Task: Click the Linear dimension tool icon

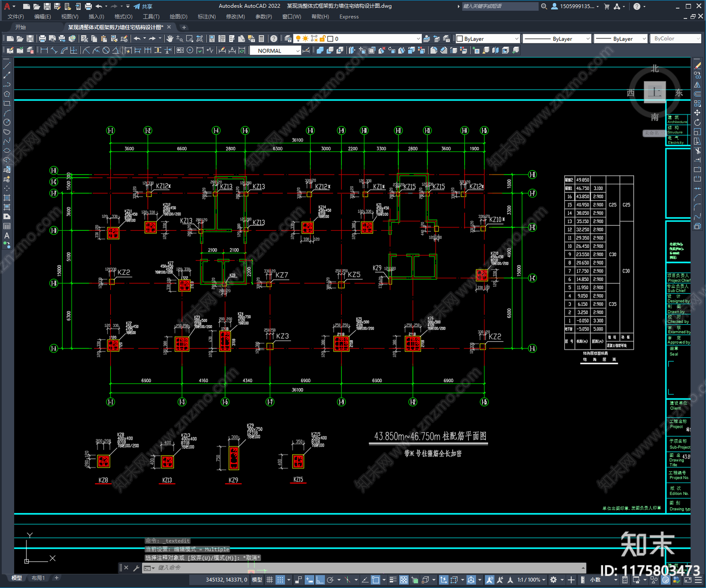Action: (x=44, y=51)
